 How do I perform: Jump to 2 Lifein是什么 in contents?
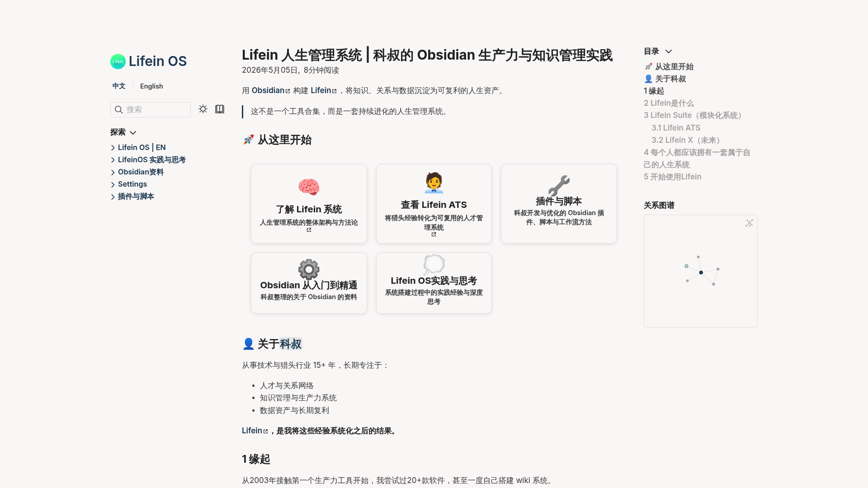click(x=669, y=103)
